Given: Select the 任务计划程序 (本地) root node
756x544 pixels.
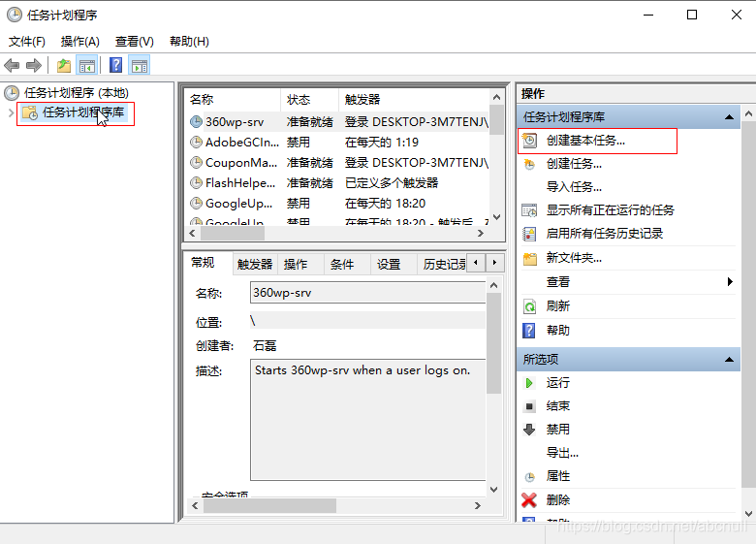Looking at the screenshot, I should click(77, 92).
